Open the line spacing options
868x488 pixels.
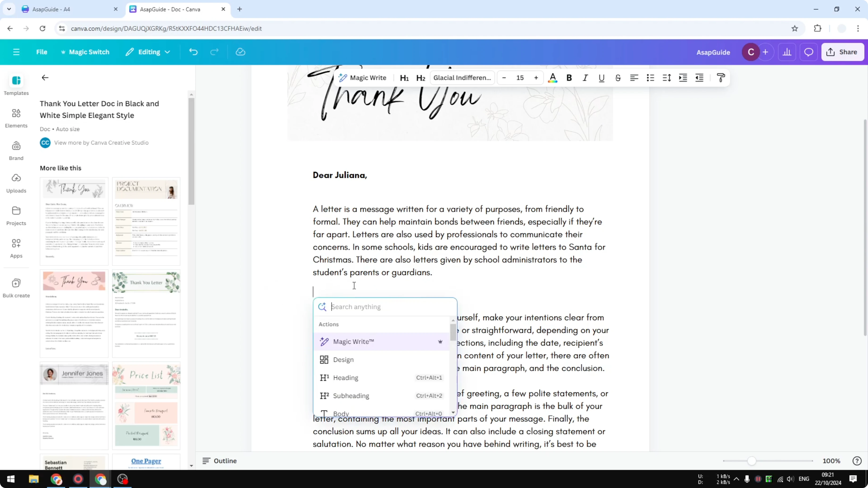(667, 78)
